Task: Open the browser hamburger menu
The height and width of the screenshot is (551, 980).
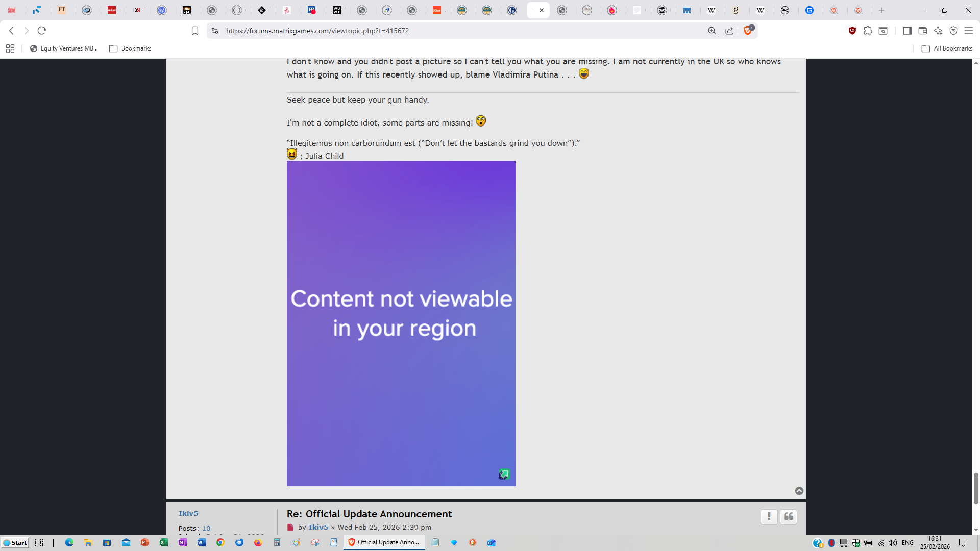Action: tap(969, 31)
